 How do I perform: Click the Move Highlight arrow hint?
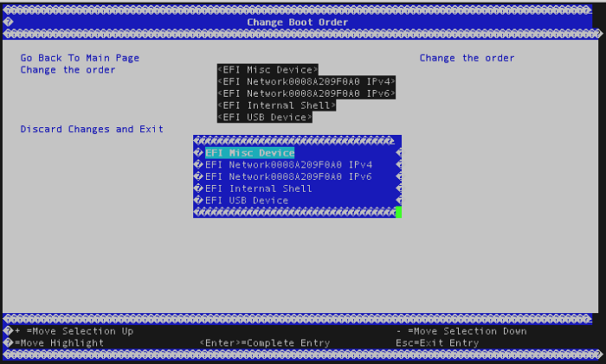click(x=55, y=343)
